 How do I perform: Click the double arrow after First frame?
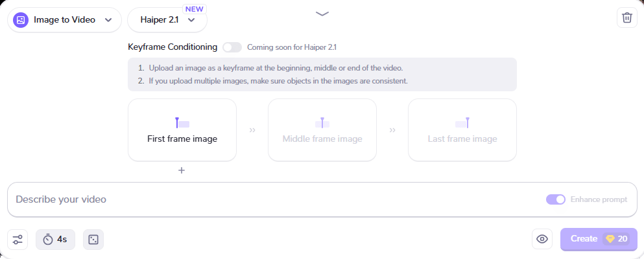252,130
